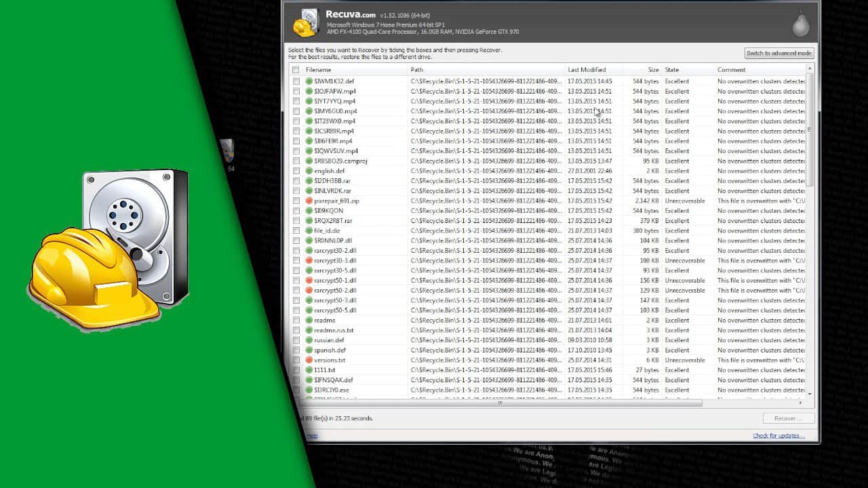Click the 379 KB size cell
The width and height of the screenshot is (868, 488).
(649, 220)
